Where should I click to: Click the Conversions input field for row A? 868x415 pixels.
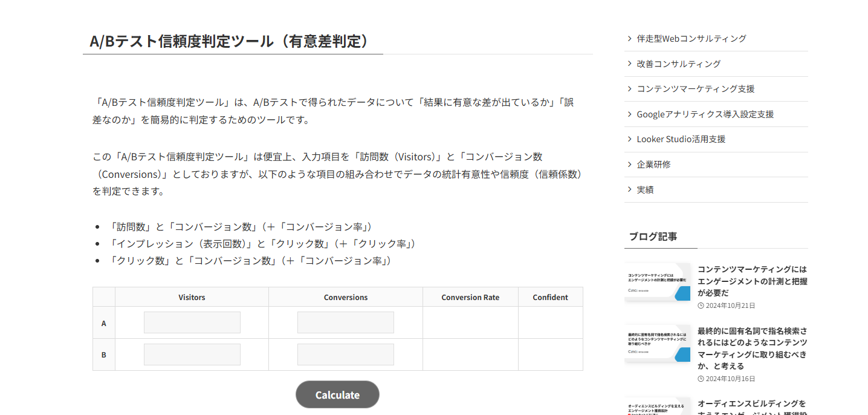[345, 322]
